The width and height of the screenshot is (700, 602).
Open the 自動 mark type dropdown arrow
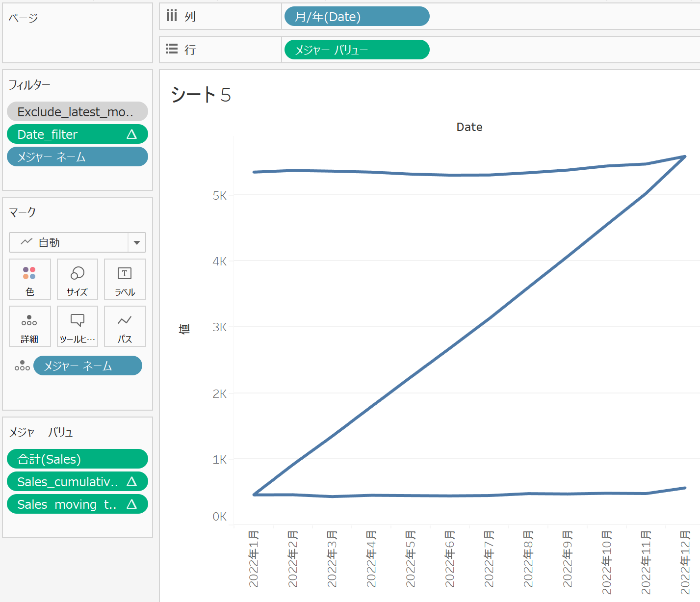pos(136,242)
